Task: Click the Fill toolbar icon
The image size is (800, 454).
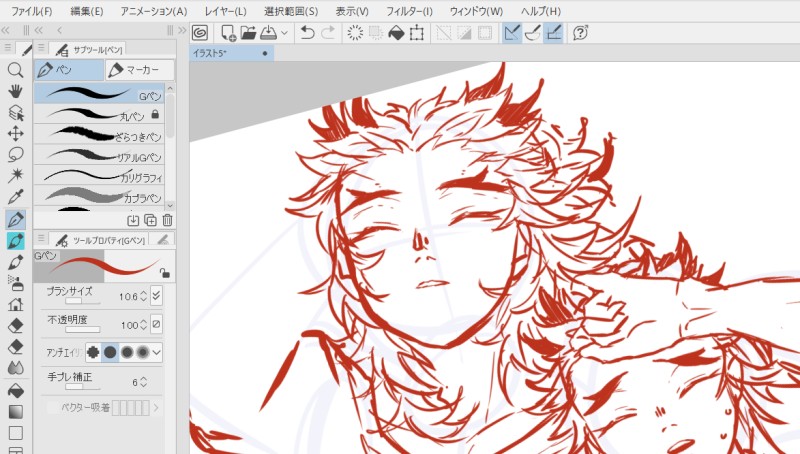Action: point(396,33)
